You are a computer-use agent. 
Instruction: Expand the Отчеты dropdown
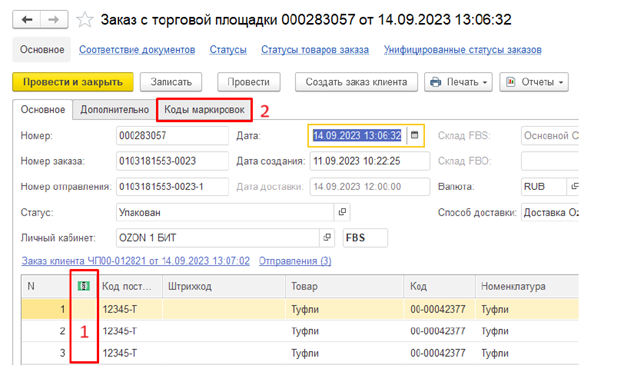534,82
